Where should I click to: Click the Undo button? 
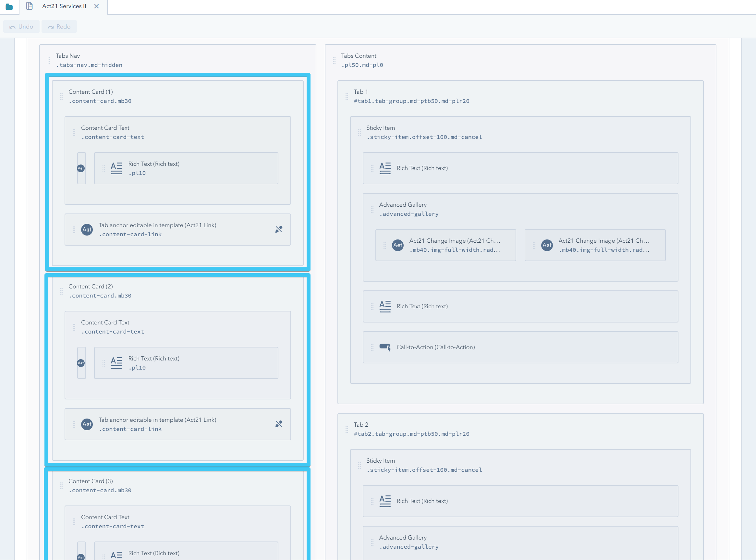click(21, 26)
